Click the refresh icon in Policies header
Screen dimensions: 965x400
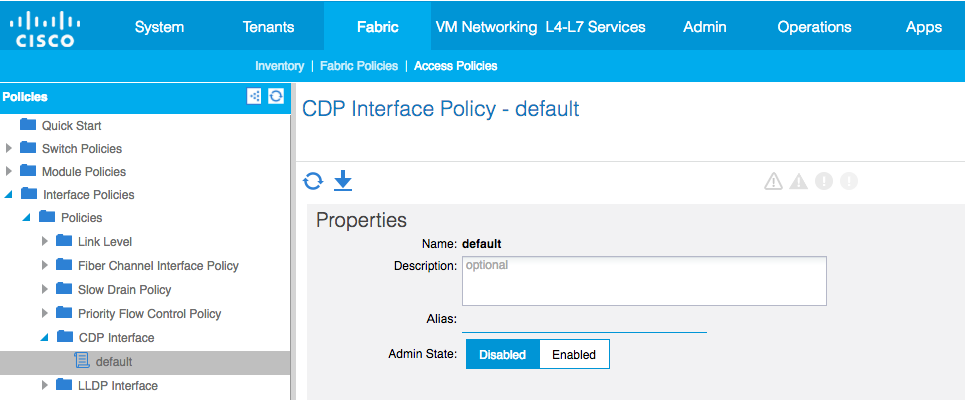(x=276, y=96)
